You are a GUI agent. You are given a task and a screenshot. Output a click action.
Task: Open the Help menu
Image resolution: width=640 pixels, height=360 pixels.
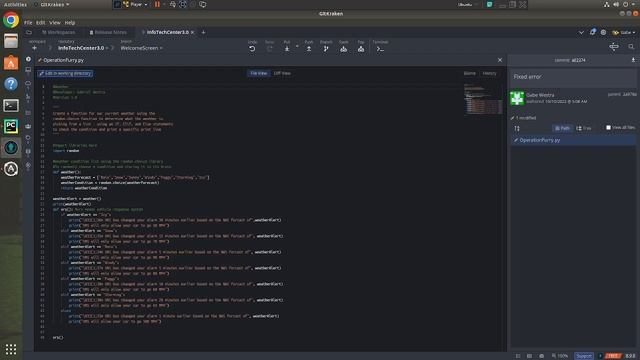[x=70, y=23]
